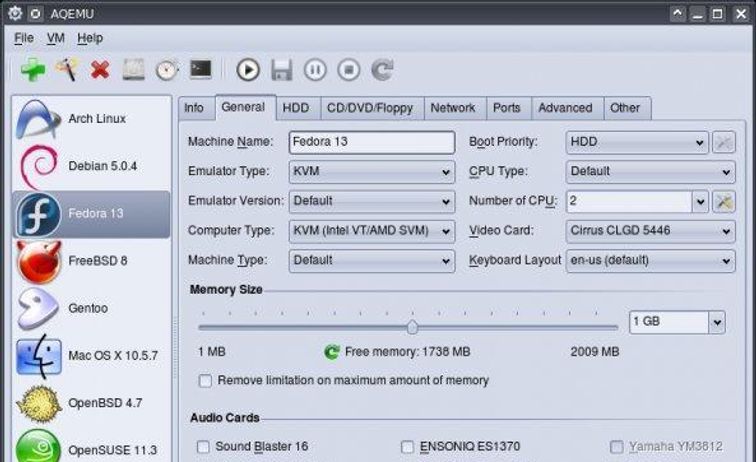This screenshot has height=462, width=756.
Task: Expand the Emulator Version dropdown
Action: [x=372, y=201]
